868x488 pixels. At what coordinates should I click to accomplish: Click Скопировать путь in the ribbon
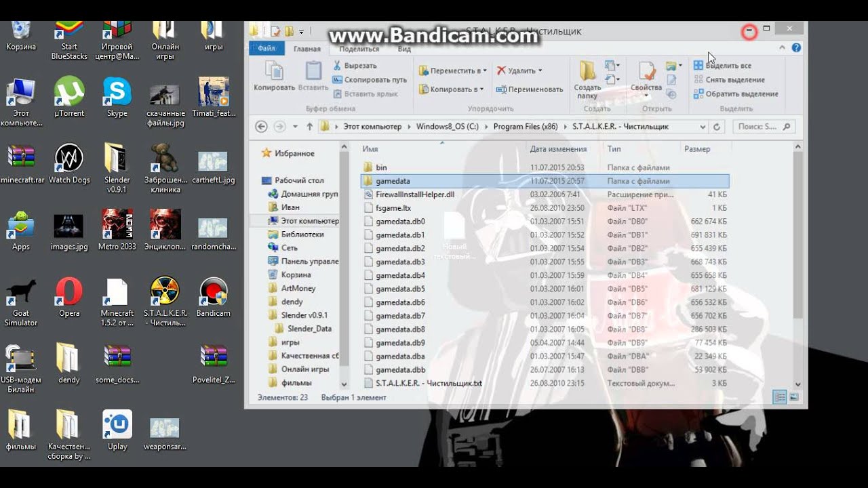[x=370, y=80]
